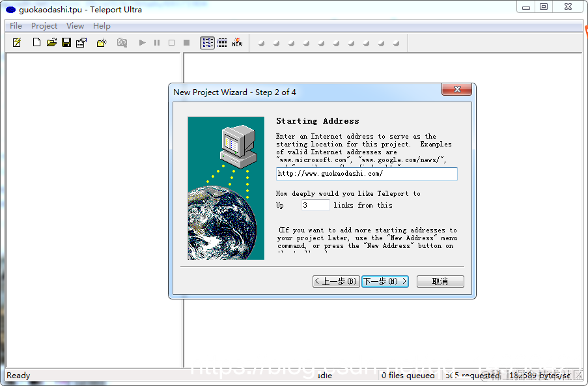
Task: Open the View menu
Action: point(75,26)
